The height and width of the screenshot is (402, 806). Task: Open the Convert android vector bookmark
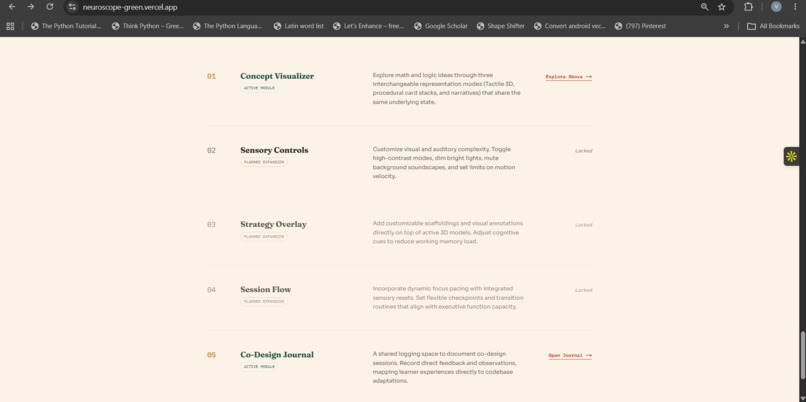click(x=570, y=26)
